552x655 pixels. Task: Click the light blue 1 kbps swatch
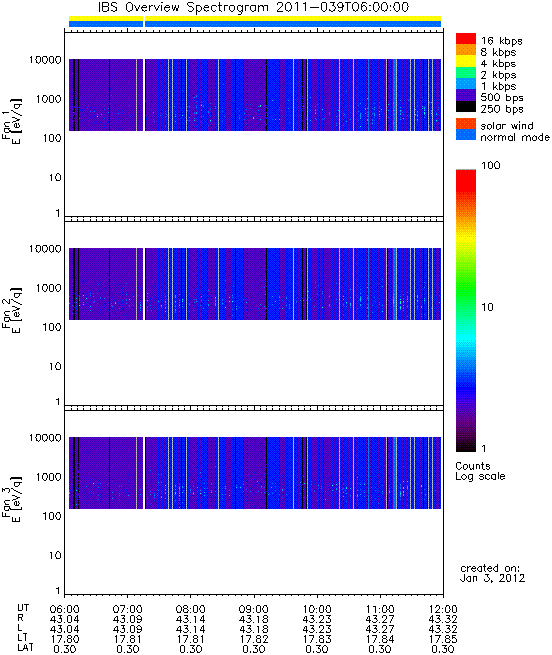point(466,84)
